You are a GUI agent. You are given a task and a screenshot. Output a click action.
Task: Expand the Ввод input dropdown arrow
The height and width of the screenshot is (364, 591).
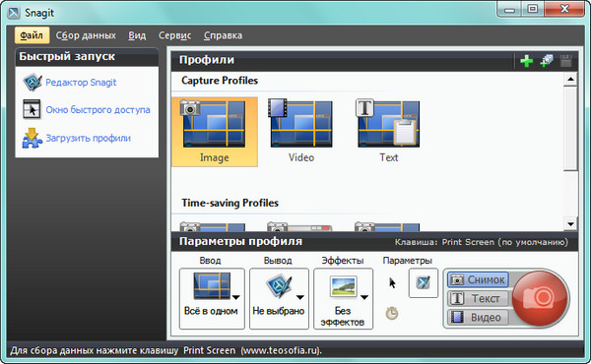pyautogui.click(x=236, y=297)
